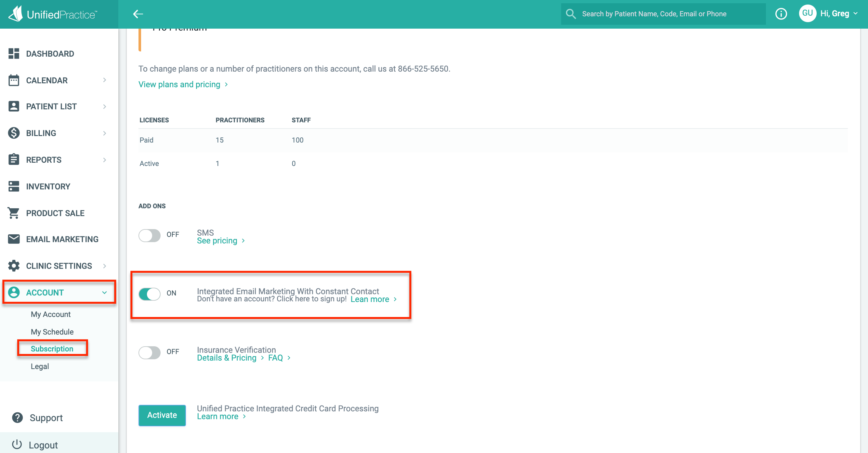Expand the Calendar menu chevron
Screen dimensions: 868x453
tap(104, 80)
